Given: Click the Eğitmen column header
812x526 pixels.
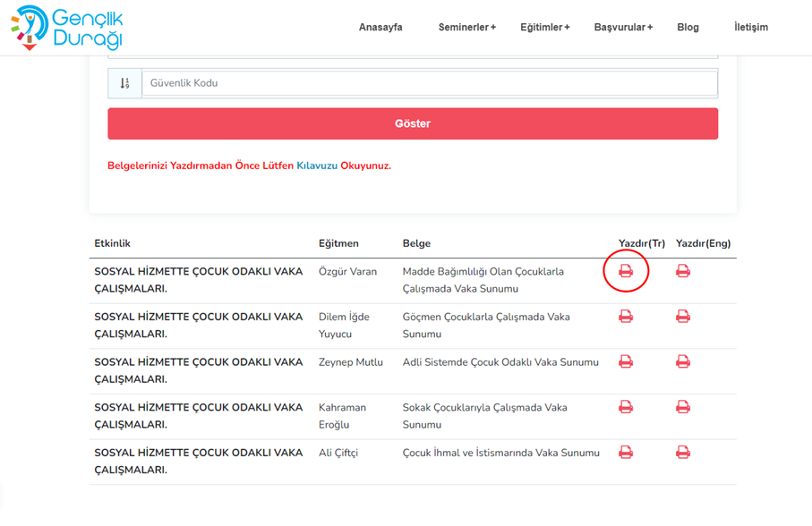Looking at the screenshot, I should (338, 243).
